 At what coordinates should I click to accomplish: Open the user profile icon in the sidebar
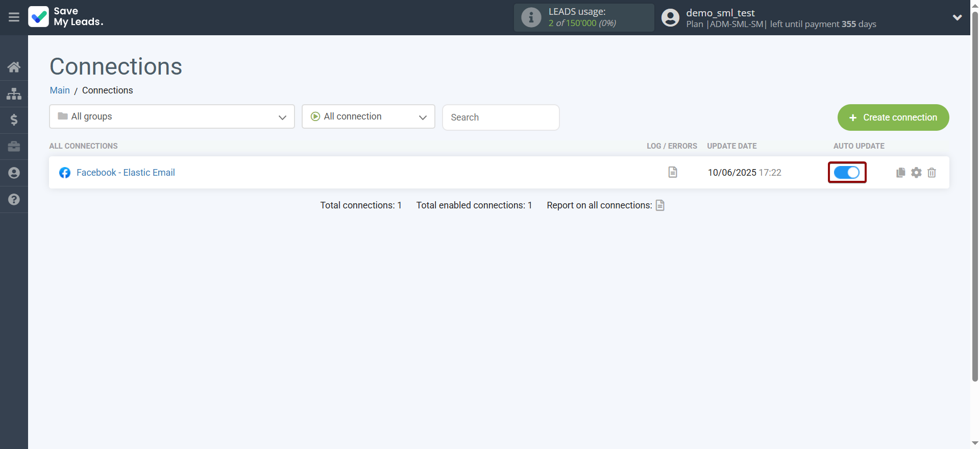14,173
